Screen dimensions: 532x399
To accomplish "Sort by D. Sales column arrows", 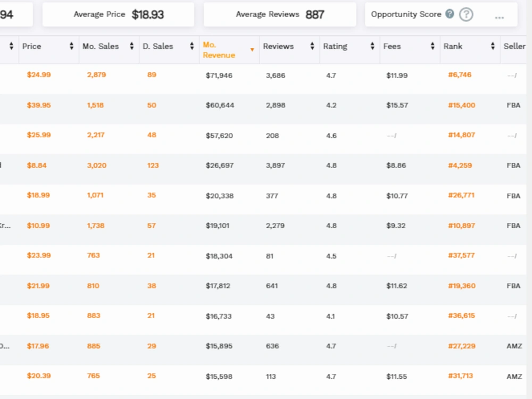I will point(192,46).
